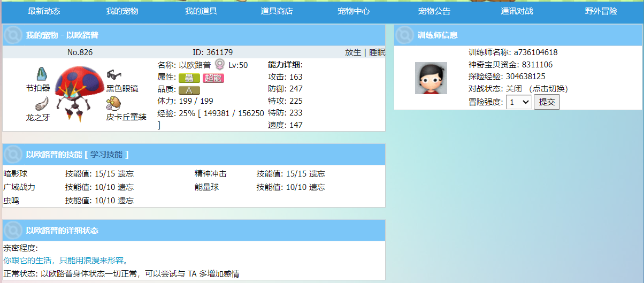644x283 pixels.
Task: Click the trainer name a736104618
Action: [536, 52]
